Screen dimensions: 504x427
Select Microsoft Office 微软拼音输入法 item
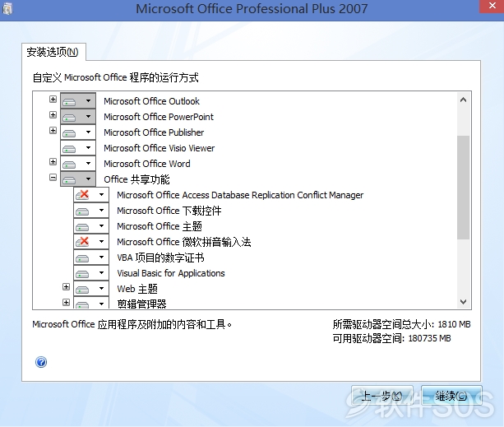(x=184, y=242)
